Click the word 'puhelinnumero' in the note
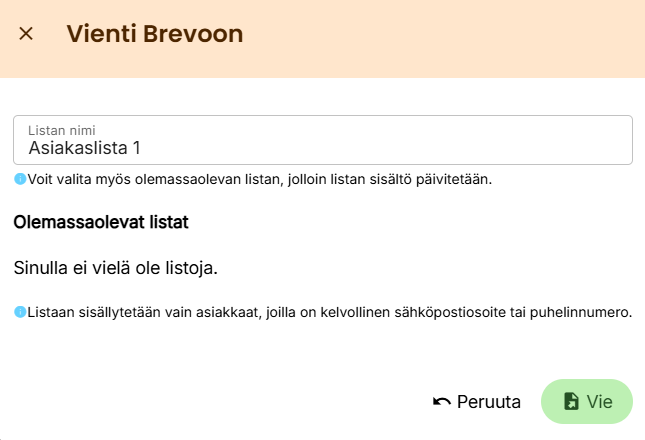 click(583, 312)
